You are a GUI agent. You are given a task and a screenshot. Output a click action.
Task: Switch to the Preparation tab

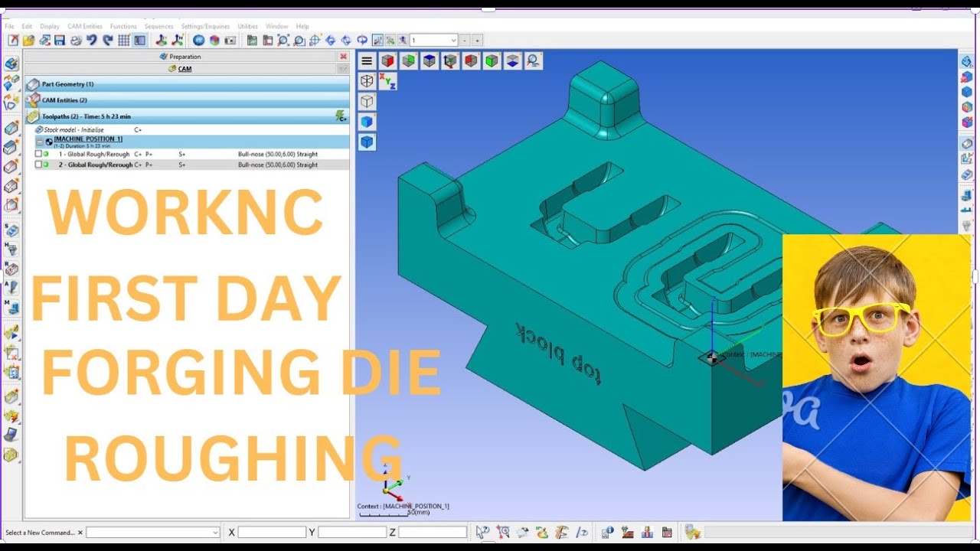[x=181, y=57]
